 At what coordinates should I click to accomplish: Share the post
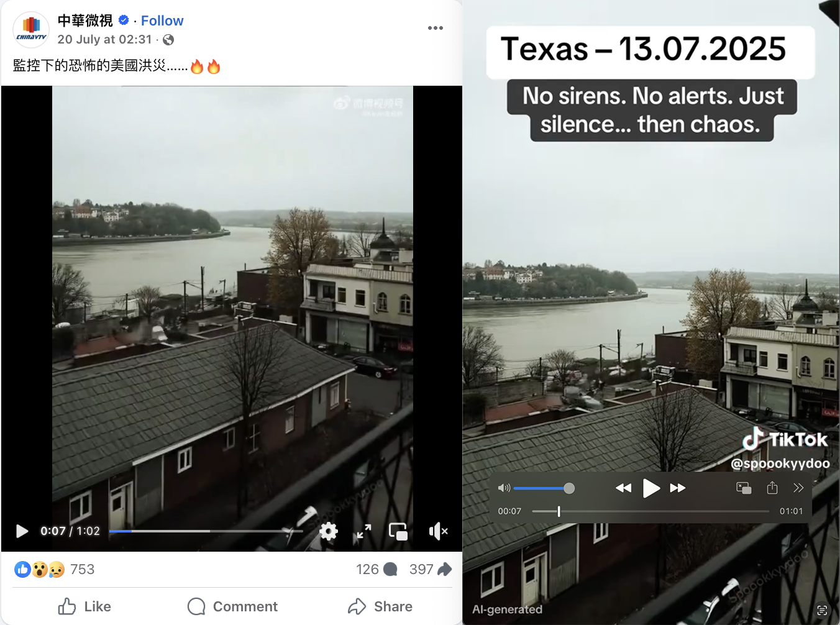point(380,606)
